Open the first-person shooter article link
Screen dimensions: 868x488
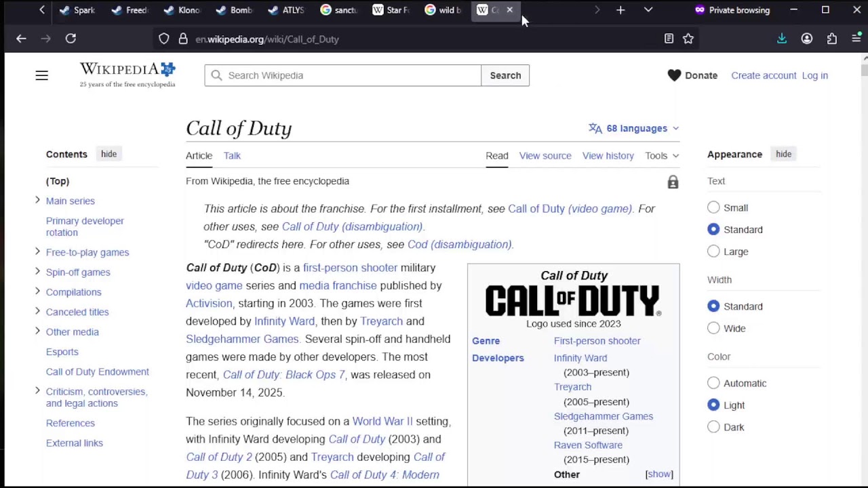click(350, 268)
